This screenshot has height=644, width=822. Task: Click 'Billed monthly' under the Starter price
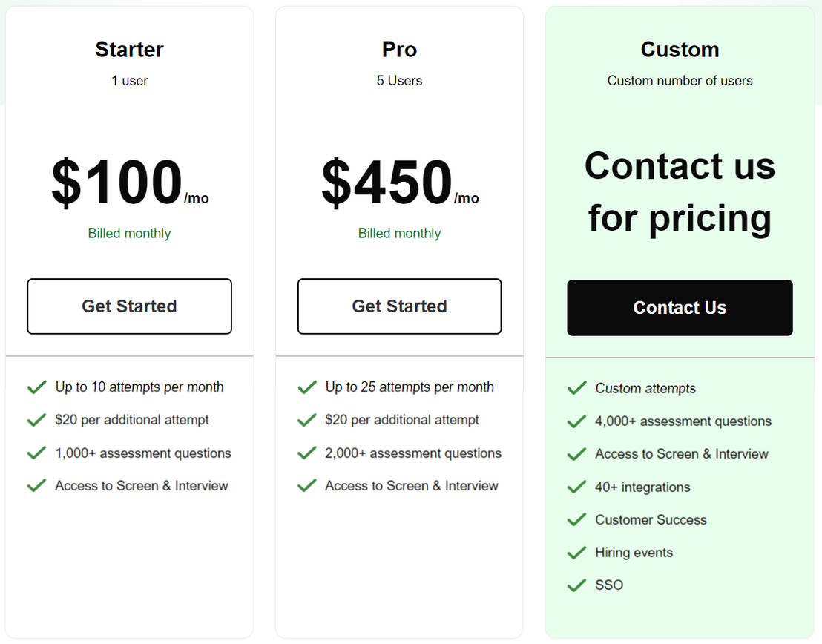click(x=129, y=233)
